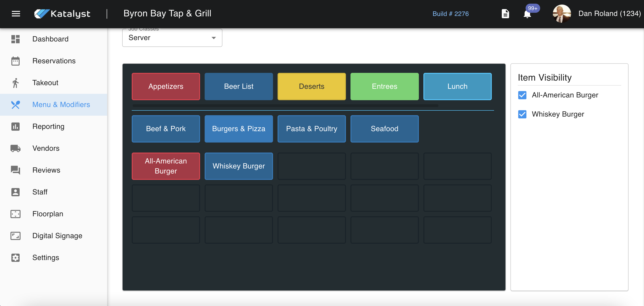Open the Reporting menu item

48,126
